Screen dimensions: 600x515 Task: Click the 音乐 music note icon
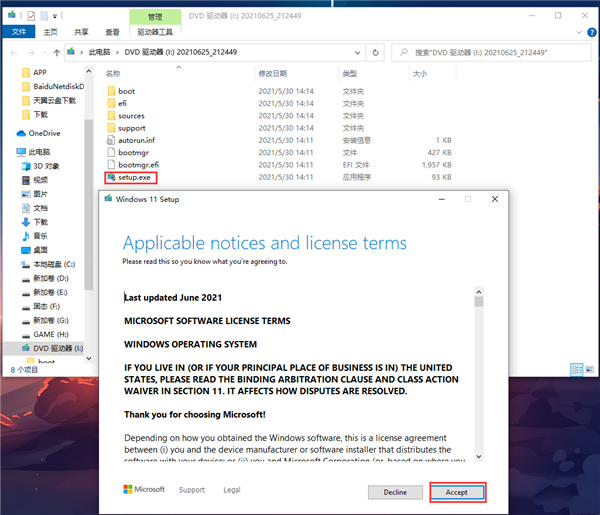pos(24,235)
